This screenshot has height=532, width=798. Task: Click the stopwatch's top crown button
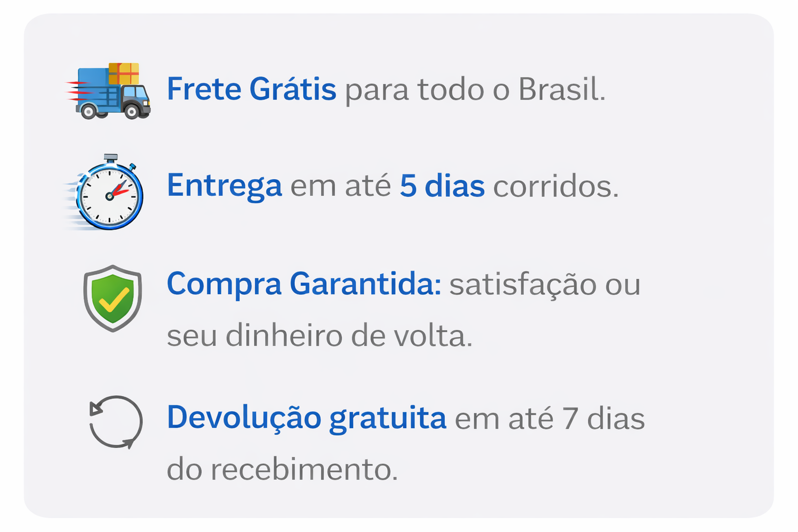tap(111, 158)
